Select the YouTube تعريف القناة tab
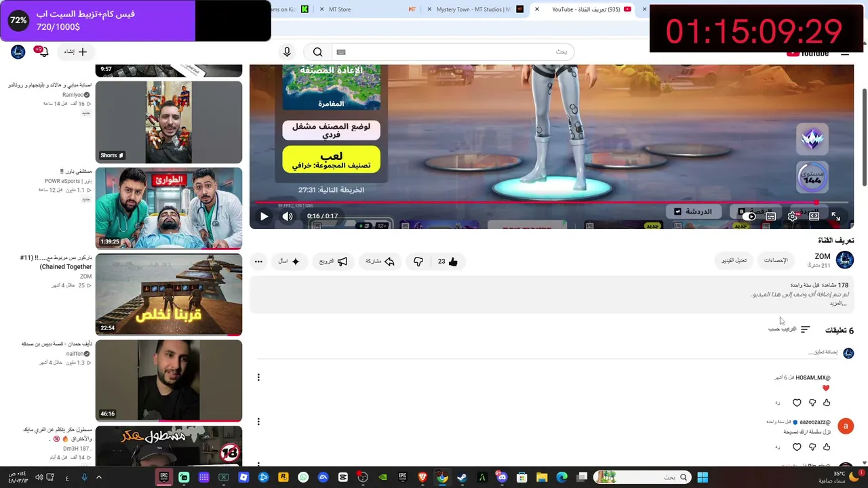Viewport: 868px width, 488px height. pos(583,9)
